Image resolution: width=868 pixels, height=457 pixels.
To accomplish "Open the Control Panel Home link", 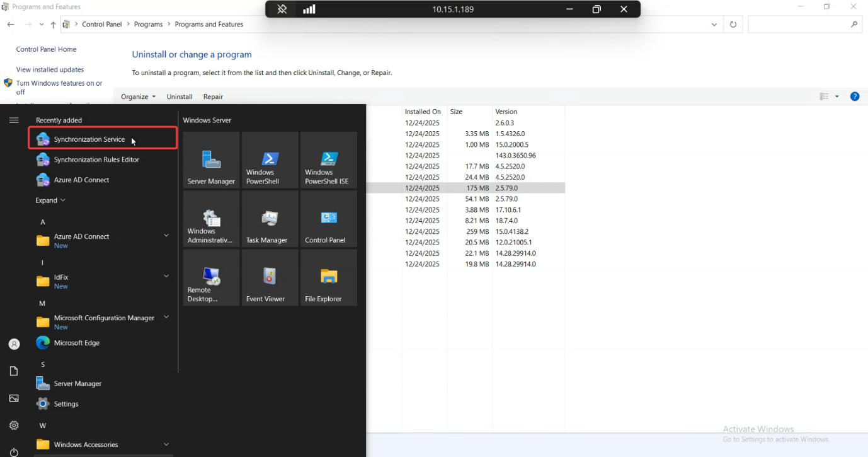I will (47, 49).
